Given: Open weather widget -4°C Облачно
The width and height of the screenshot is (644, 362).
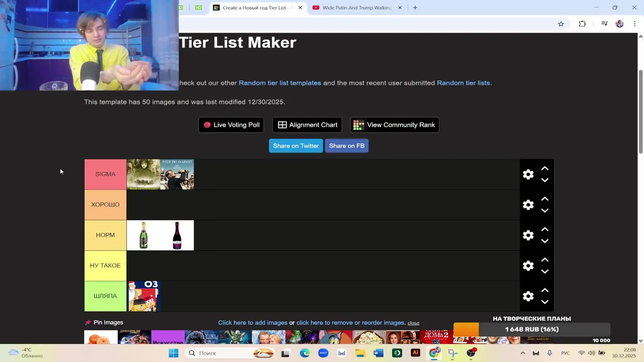Looking at the screenshot, I should [x=26, y=353].
